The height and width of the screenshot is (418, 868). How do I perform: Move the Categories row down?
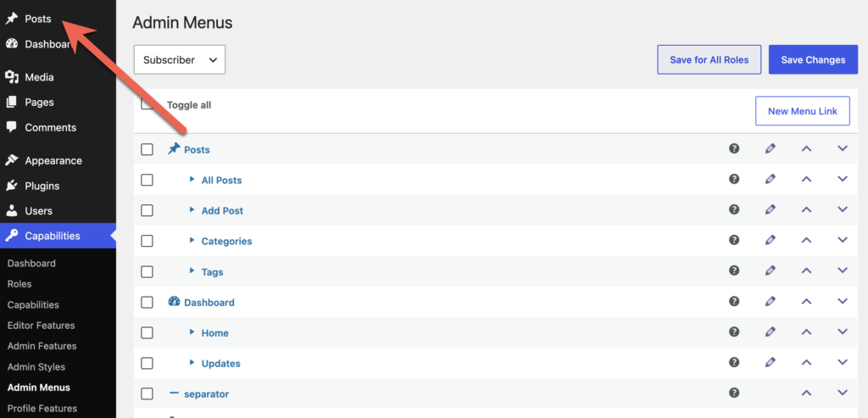[843, 240]
